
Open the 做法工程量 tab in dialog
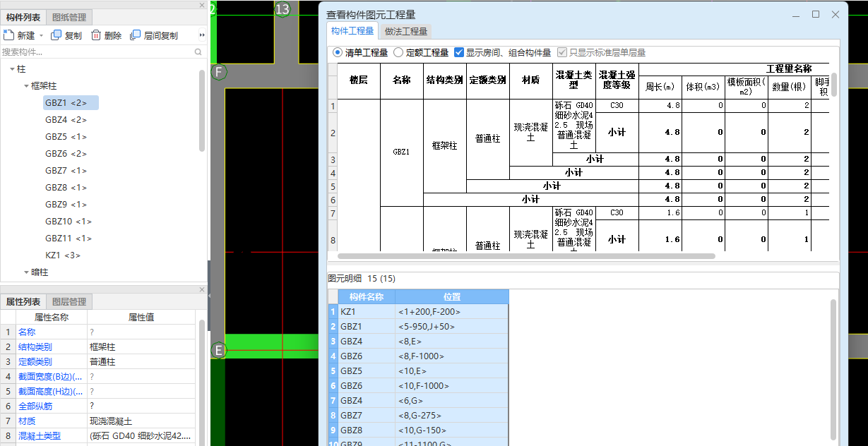coord(406,31)
